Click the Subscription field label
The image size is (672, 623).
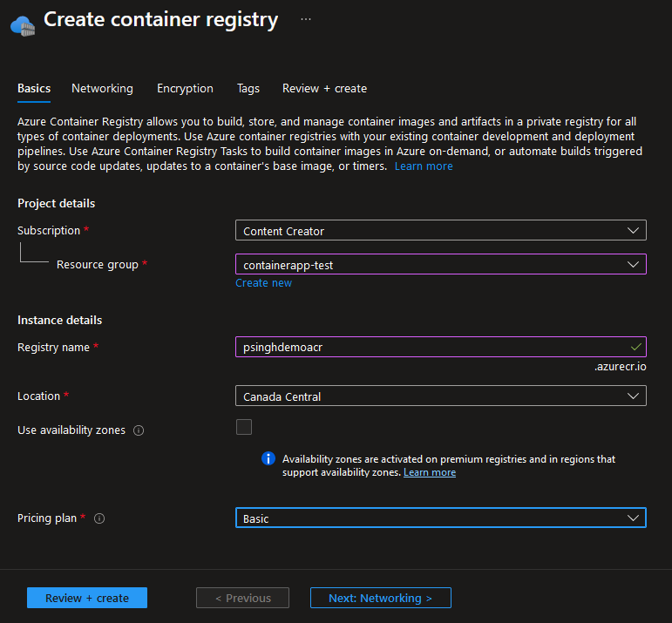49,231
